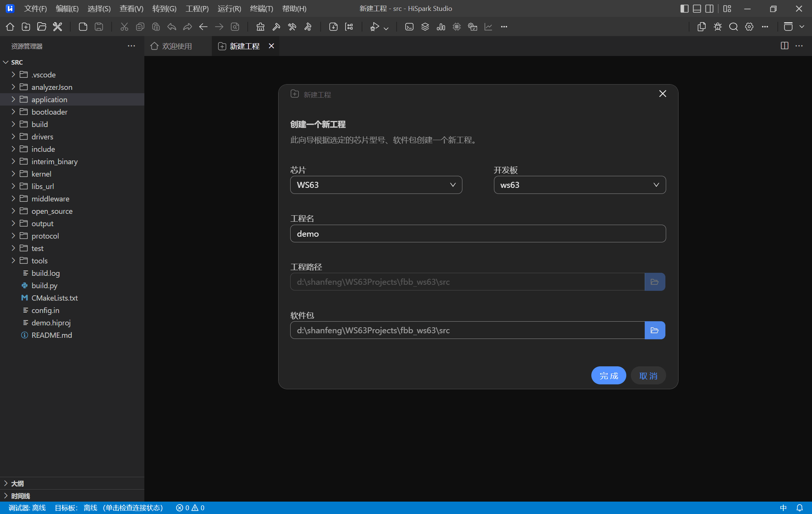Viewport: 812px width, 514px height.
Task: Click the Home icon in toolbar
Action: [10, 27]
